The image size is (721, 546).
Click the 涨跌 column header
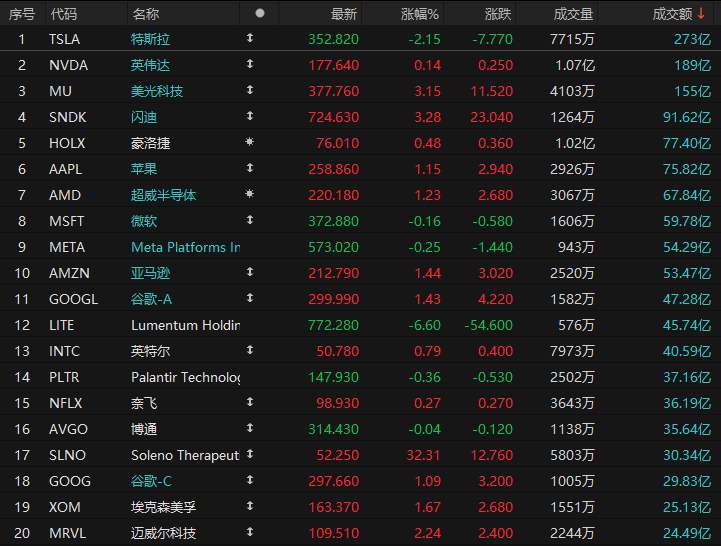[x=498, y=14]
